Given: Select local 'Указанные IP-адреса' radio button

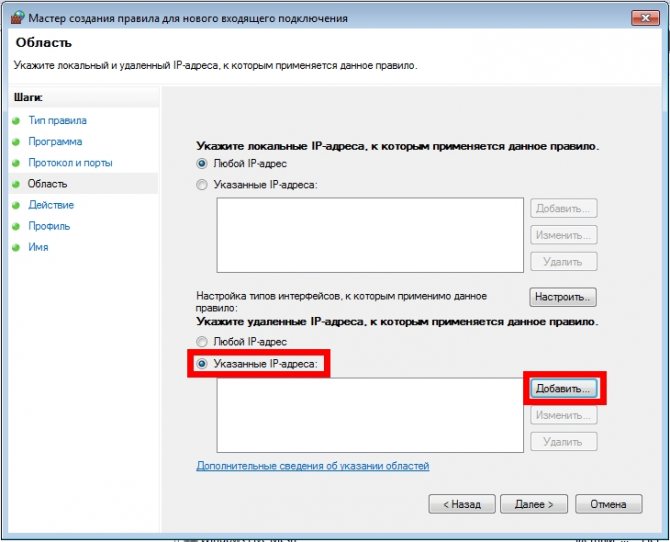Looking at the screenshot, I should [x=202, y=185].
